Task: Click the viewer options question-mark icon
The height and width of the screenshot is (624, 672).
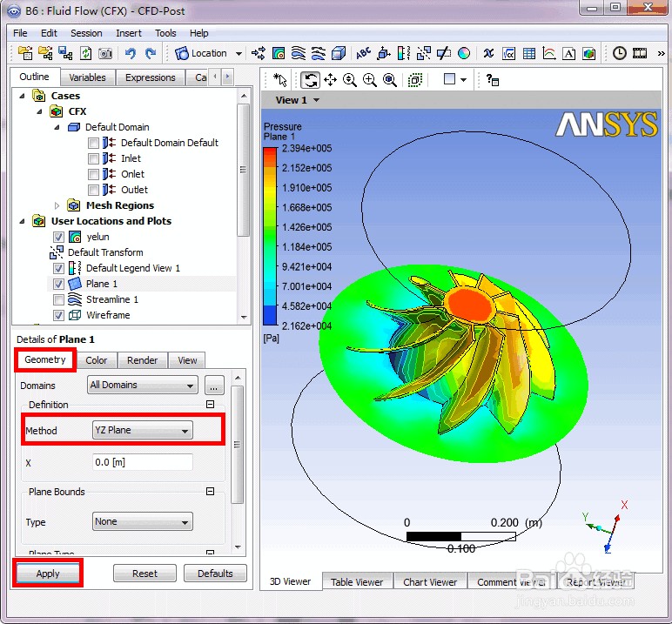Action: pyautogui.click(x=492, y=80)
